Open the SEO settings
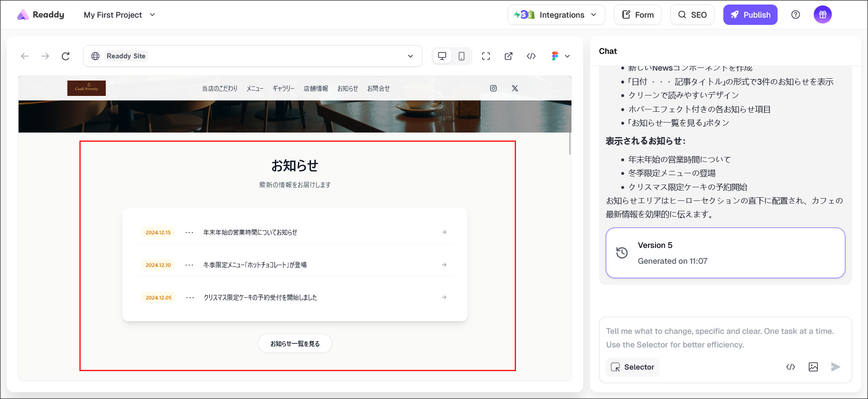This screenshot has width=868, height=399. (x=692, y=15)
